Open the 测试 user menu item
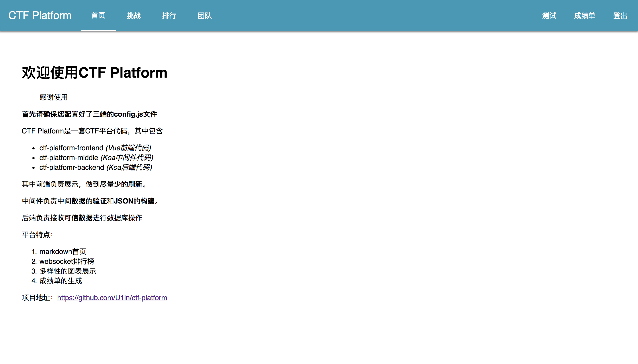 [x=549, y=16]
